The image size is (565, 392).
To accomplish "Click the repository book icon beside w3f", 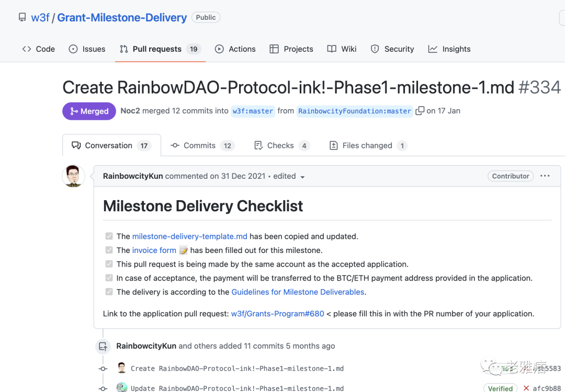I will [x=22, y=17].
